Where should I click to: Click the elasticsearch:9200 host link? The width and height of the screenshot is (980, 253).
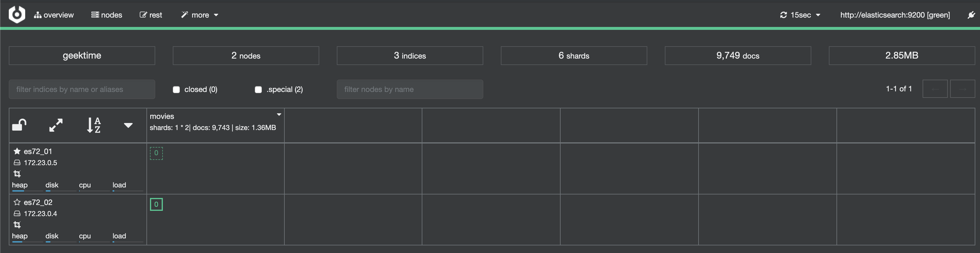click(895, 15)
